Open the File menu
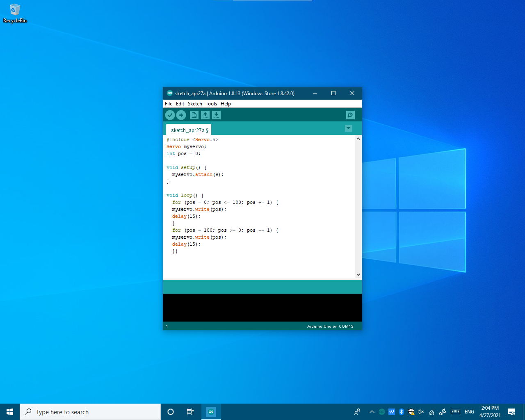Screen dimensions: 525x420 pyautogui.click(x=169, y=104)
